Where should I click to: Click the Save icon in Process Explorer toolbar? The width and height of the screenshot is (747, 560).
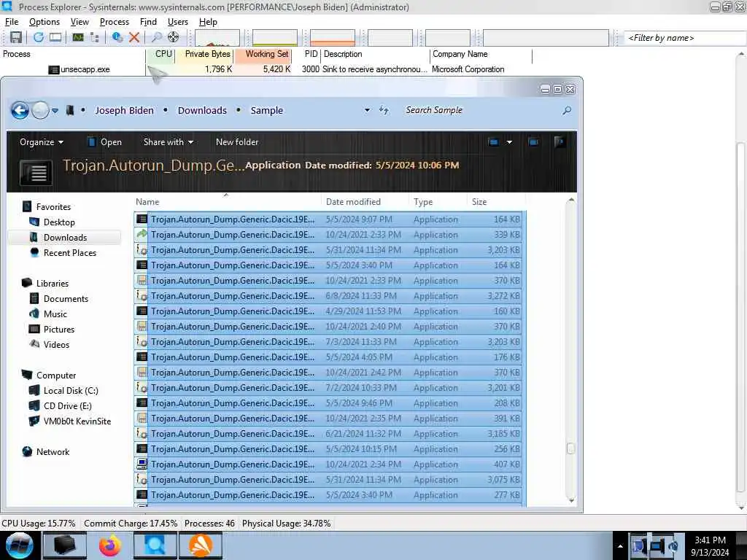(16, 37)
